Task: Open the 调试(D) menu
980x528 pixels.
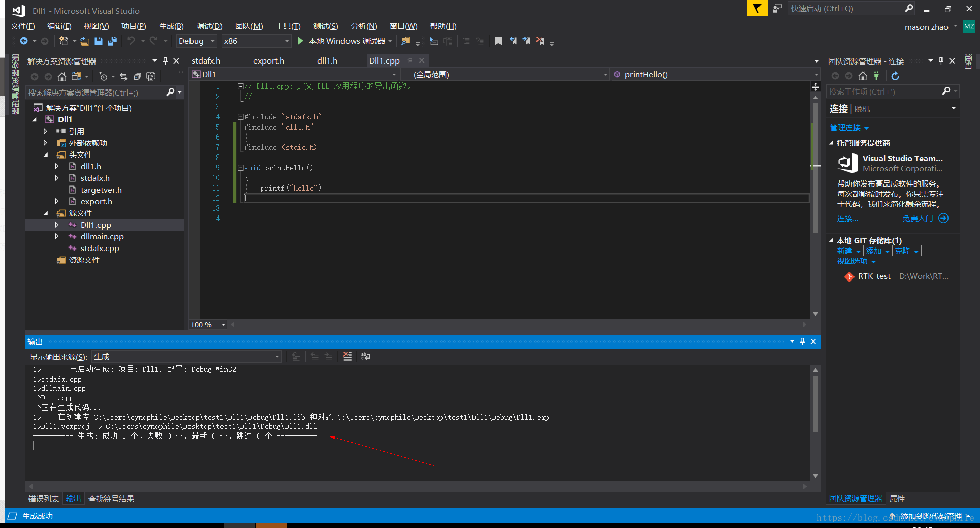Action: [209, 26]
